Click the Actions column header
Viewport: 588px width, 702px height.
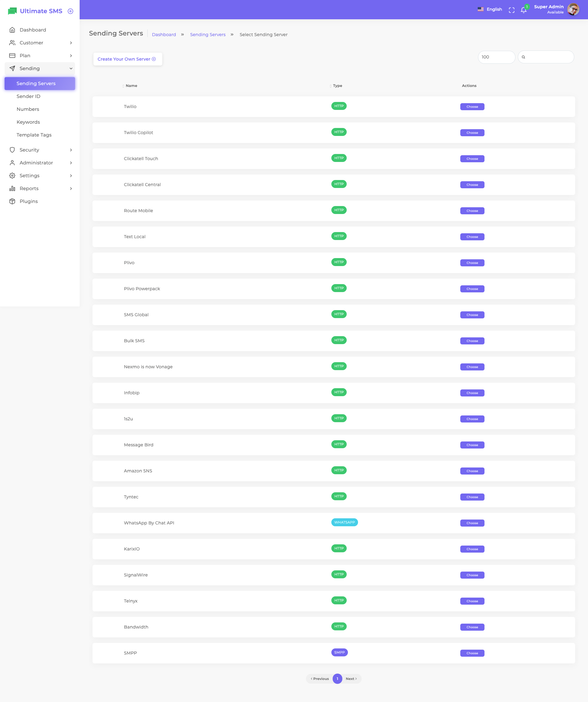point(469,86)
